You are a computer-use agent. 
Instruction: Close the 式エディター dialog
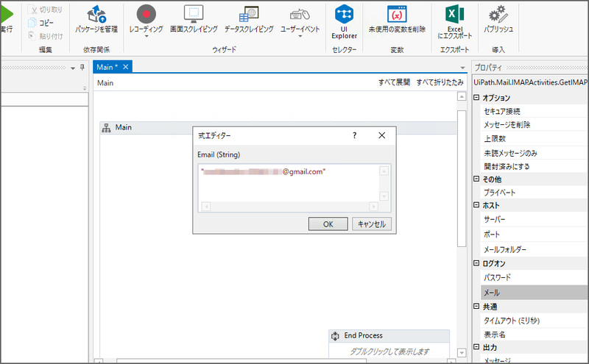[x=381, y=135]
